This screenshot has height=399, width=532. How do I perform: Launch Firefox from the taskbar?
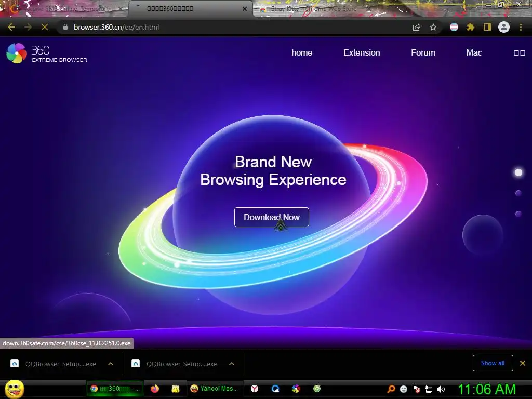click(155, 389)
